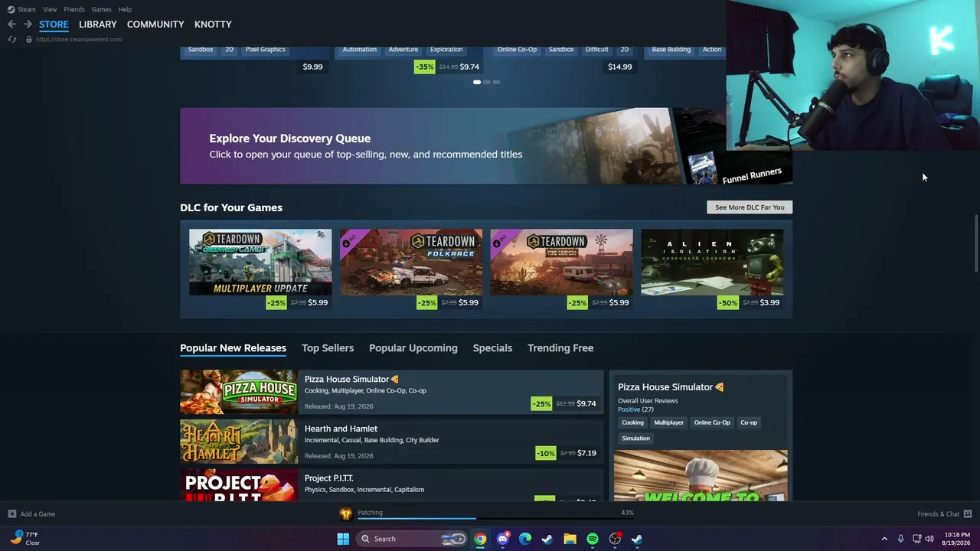The height and width of the screenshot is (551, 980).
Task: Launch Google Chrome from the taskbar
Action: (x=480, y=539)
